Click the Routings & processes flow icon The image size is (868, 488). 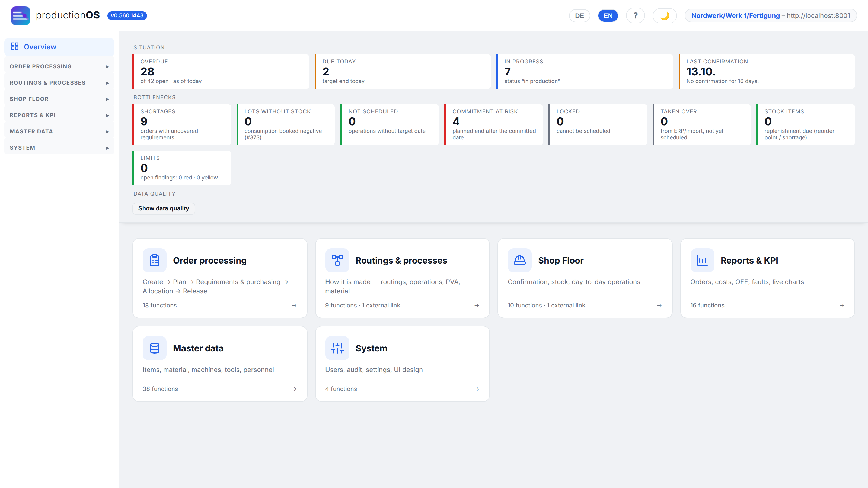pyautogui.click(x=337, y=260)
